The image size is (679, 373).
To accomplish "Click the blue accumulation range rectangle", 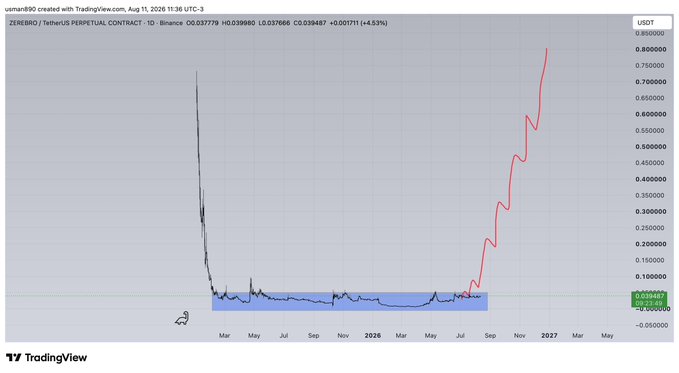I will pos(350,302).
